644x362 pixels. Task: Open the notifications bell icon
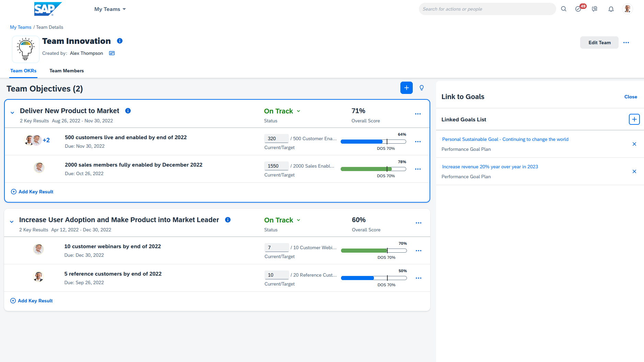[x=611, y=9]
